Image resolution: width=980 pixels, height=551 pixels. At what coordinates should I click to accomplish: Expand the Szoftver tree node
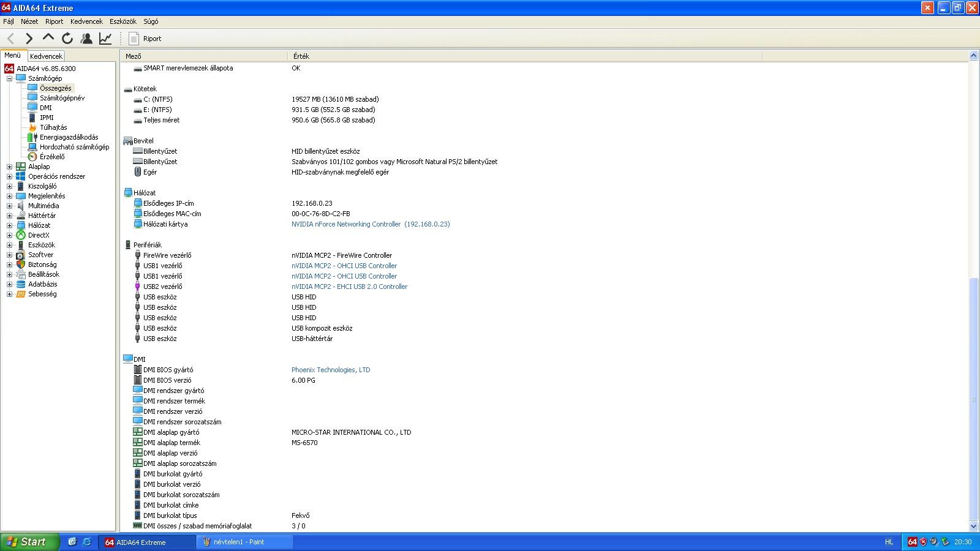click(9, 255)
